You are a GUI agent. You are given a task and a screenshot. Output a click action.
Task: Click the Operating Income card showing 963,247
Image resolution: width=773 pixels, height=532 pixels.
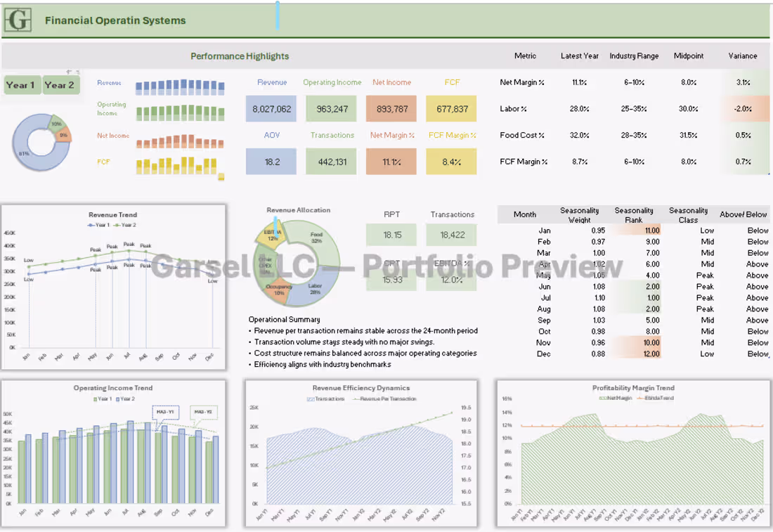(x=331, y=108)
